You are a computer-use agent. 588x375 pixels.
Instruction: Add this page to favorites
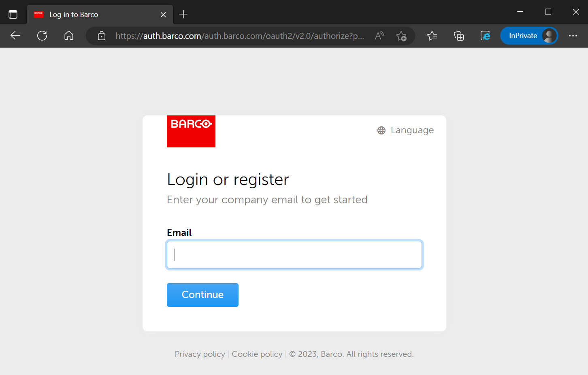[x=401, y=36]
